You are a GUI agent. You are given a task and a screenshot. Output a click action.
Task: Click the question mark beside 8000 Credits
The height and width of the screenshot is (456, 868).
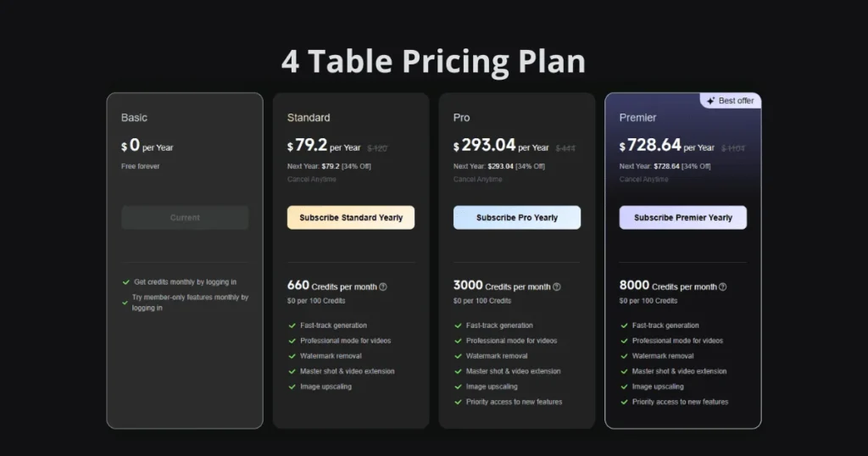coord(722,286)
